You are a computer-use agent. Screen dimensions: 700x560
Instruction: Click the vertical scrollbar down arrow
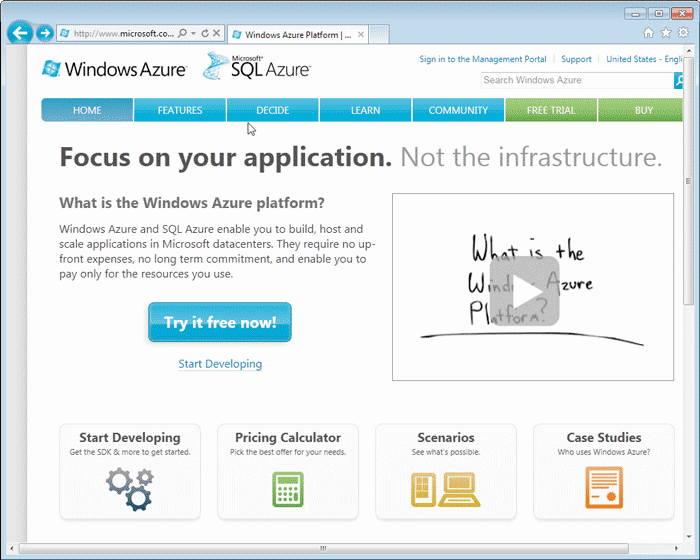(689, 537)
